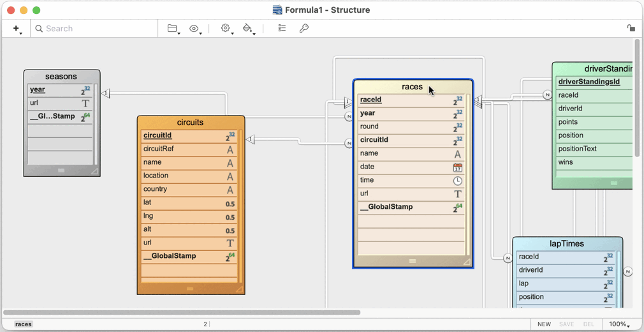Click 64-bit type icon of seasons __Gl…Stamp
Image resolution: width=644 pixels, height=332 pixels.
pos(85,117)
